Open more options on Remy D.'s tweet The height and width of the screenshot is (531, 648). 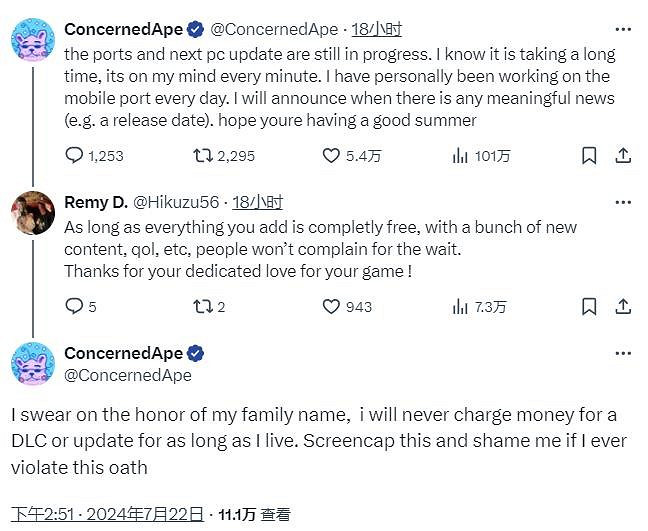coord(623,202)
